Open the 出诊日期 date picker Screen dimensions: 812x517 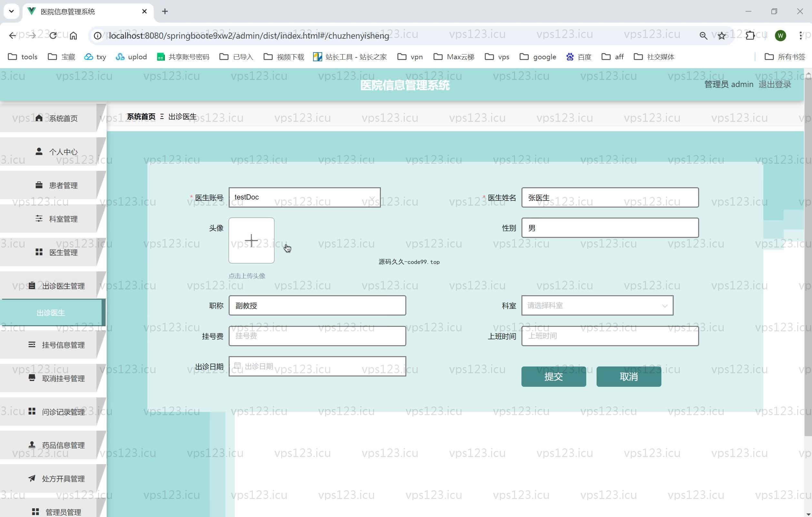point(317,366)
